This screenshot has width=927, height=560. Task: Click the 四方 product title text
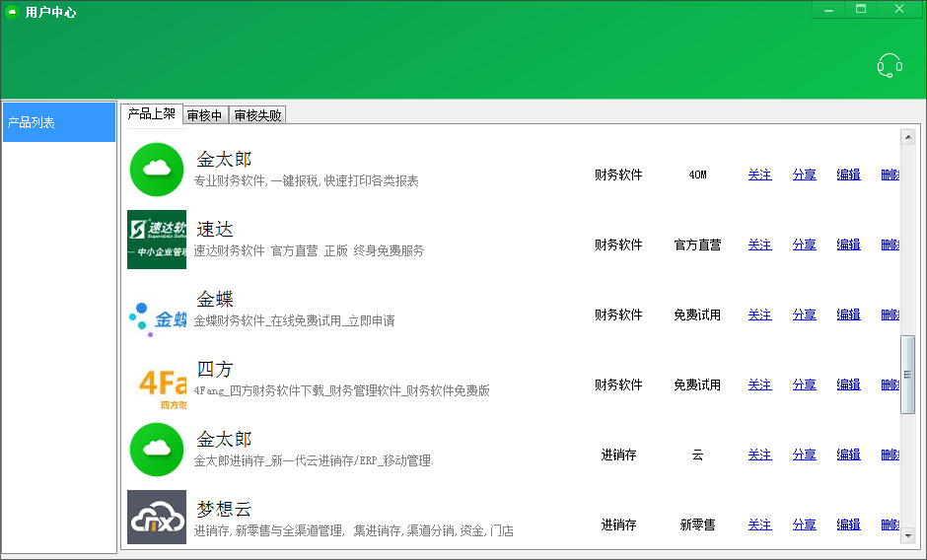[x=215, y=369]
